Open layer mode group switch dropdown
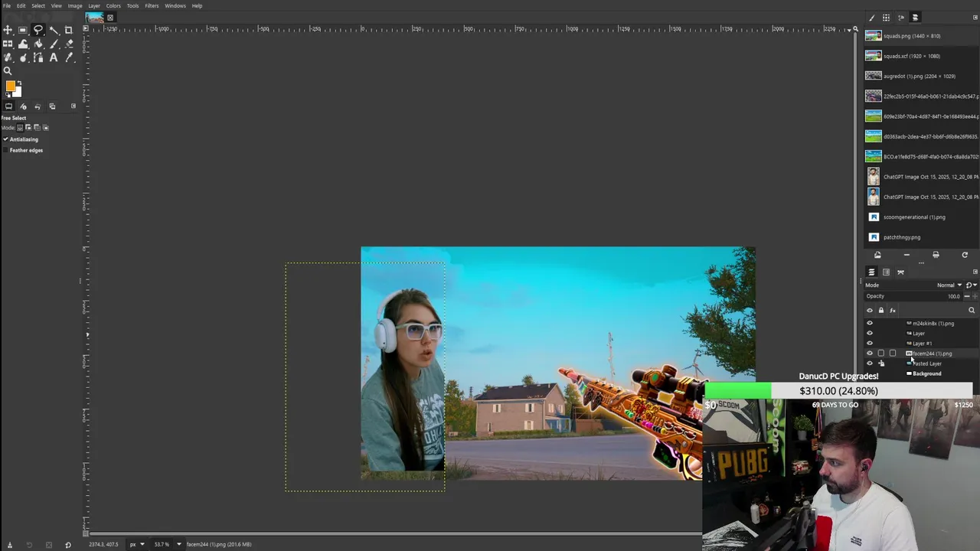This screenshot has height=551, width=980. pos(971,285)
